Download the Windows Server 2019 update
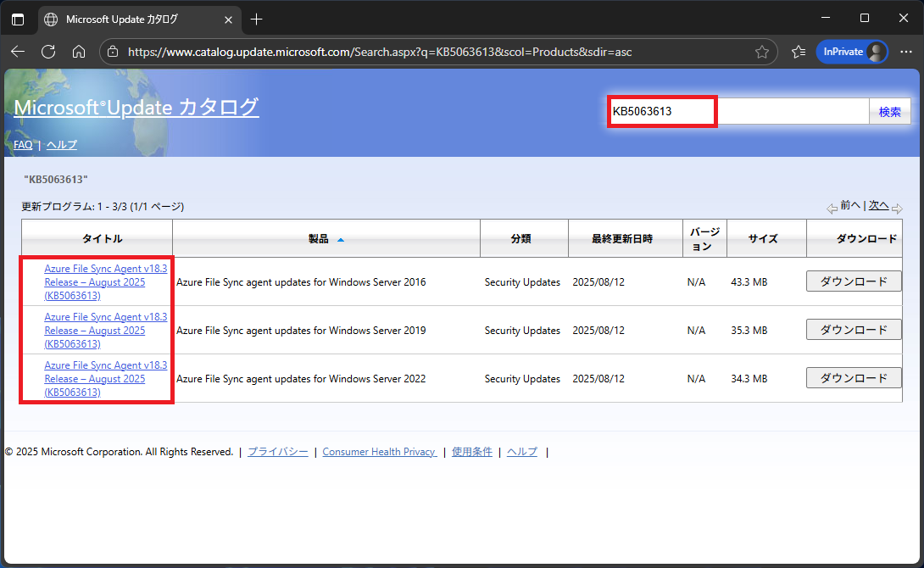Viewport: 924px width, 568px height. [854, 330]
